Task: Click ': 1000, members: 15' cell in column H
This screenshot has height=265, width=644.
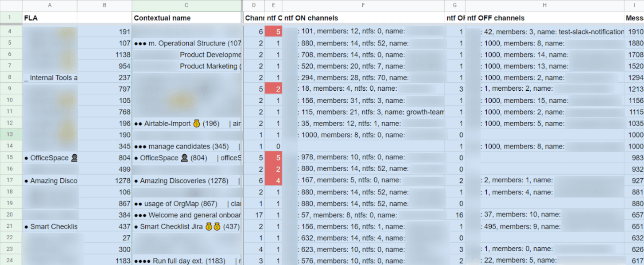Action: 545,100
